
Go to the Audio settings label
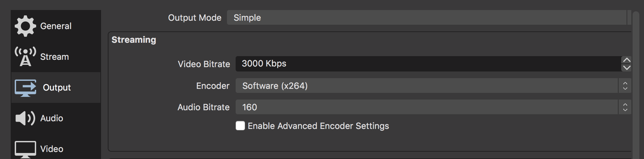(52, 118)
